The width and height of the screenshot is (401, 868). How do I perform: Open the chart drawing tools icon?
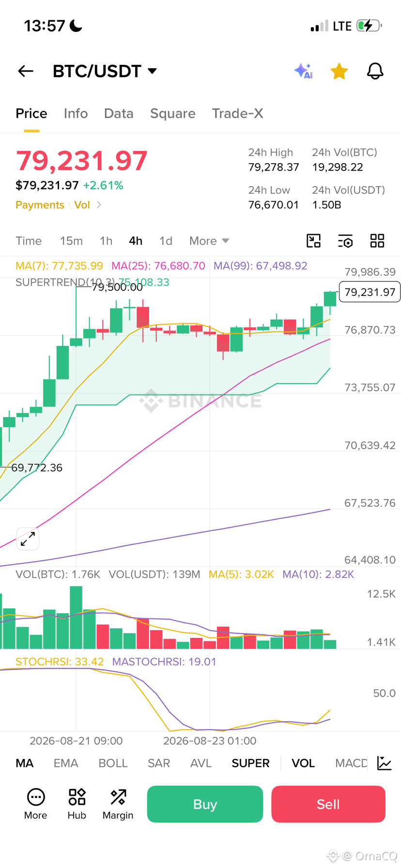tap(314, 241)
